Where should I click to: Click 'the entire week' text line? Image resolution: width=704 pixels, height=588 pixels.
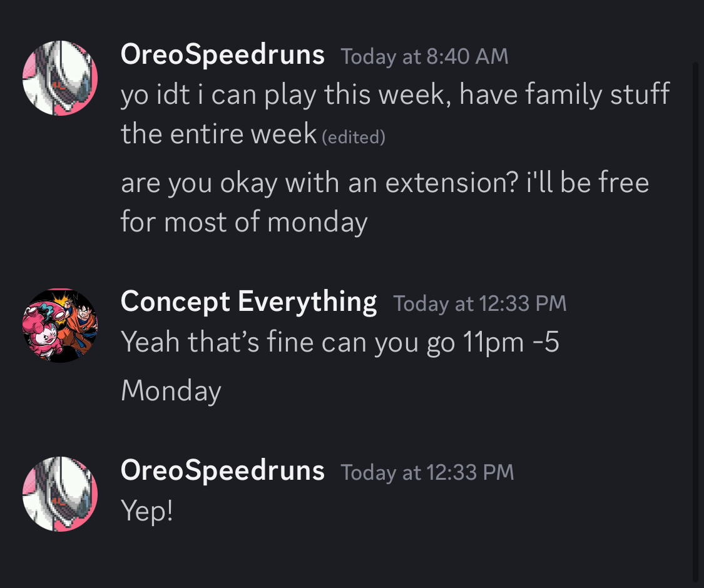pyautogui.click(x=218, y=134)
